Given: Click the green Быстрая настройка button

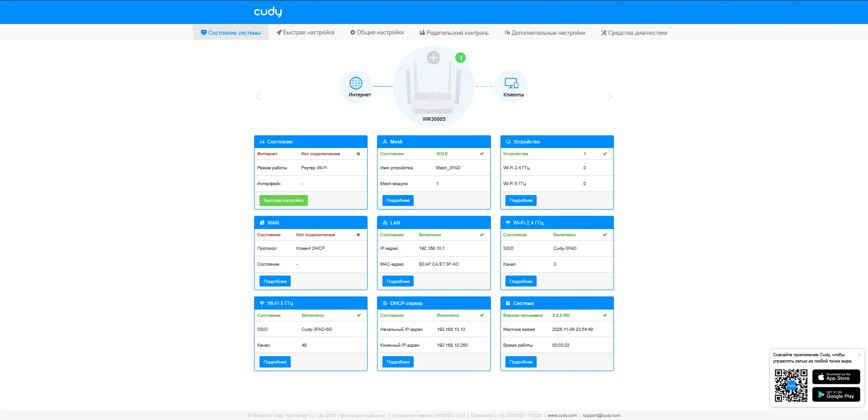Looking at the screenshot, I should click(283, 200).
